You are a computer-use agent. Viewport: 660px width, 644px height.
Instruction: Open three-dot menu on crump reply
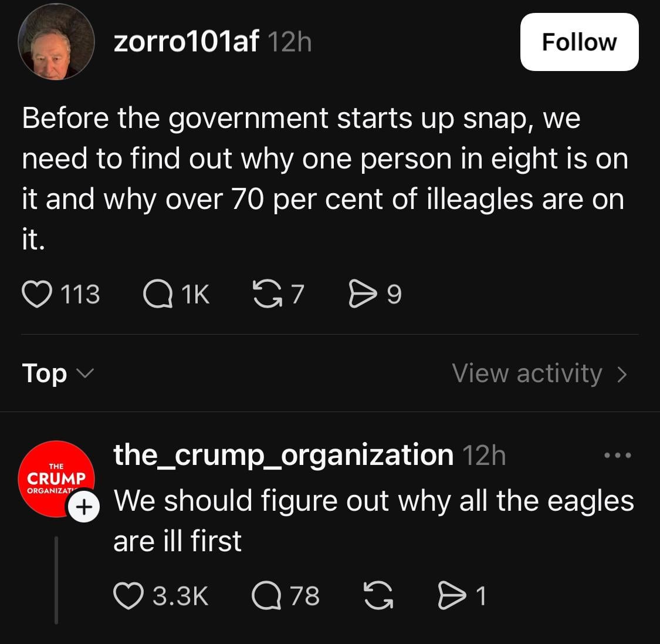click(618, 456)
